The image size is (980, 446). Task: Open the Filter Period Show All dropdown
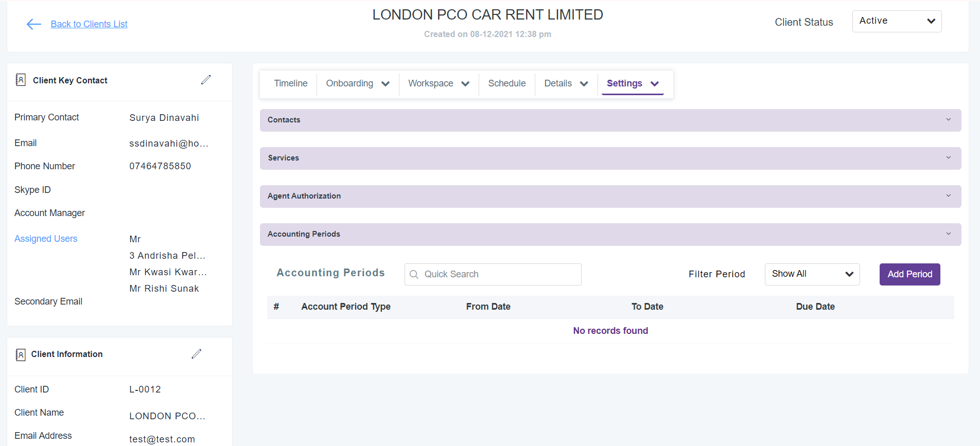click(812, 274)
